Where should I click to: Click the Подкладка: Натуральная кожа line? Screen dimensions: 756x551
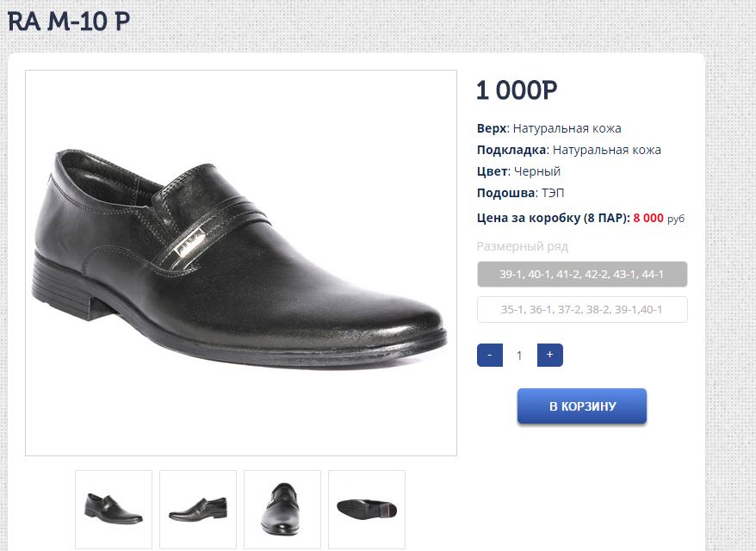[568, 150]
